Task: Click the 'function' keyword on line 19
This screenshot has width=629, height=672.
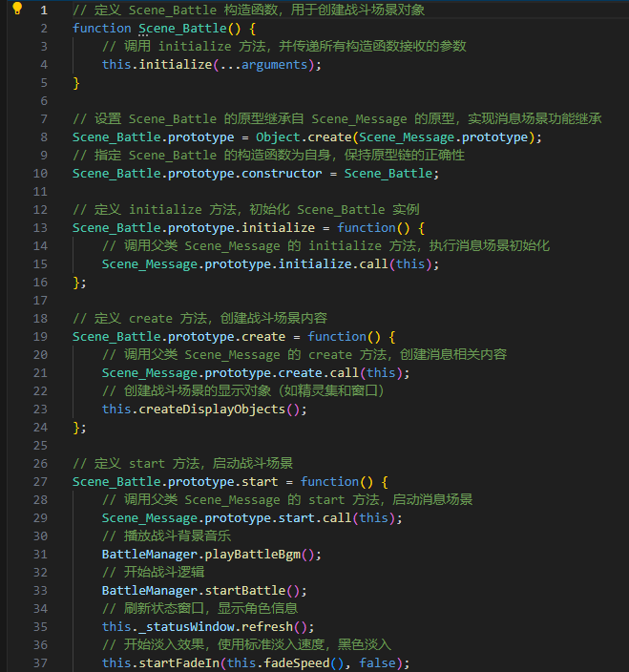Action: point(337,337)
